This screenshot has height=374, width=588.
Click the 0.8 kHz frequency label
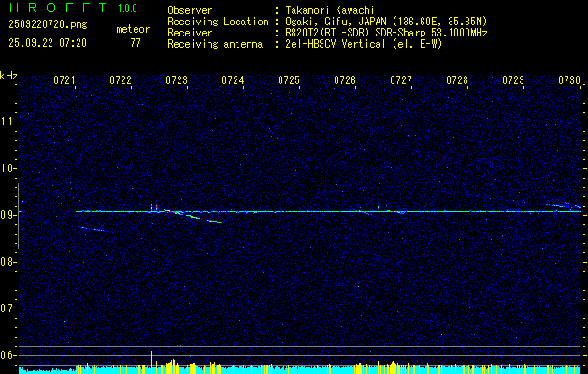click(x=8, y=262)
